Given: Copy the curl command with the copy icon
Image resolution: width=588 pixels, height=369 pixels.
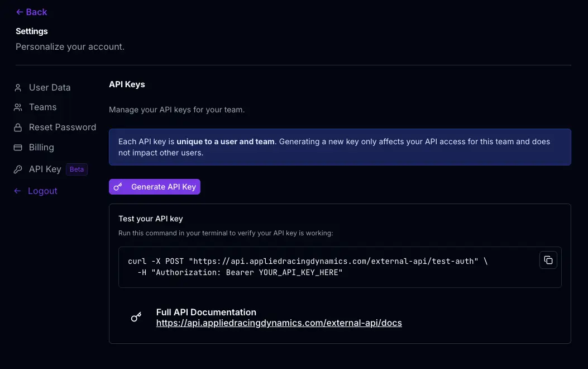Looking at the screenshot, I should coord(548,260).
